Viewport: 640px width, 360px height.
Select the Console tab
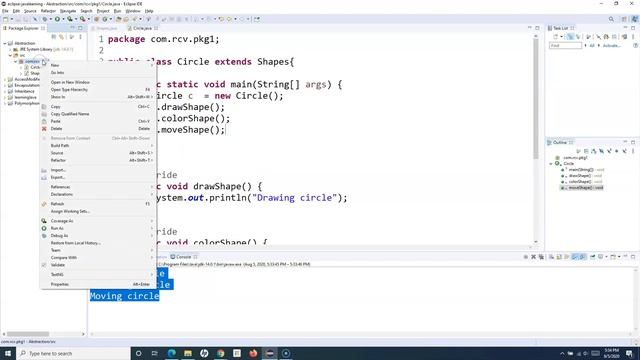click(x=183, y=257)
